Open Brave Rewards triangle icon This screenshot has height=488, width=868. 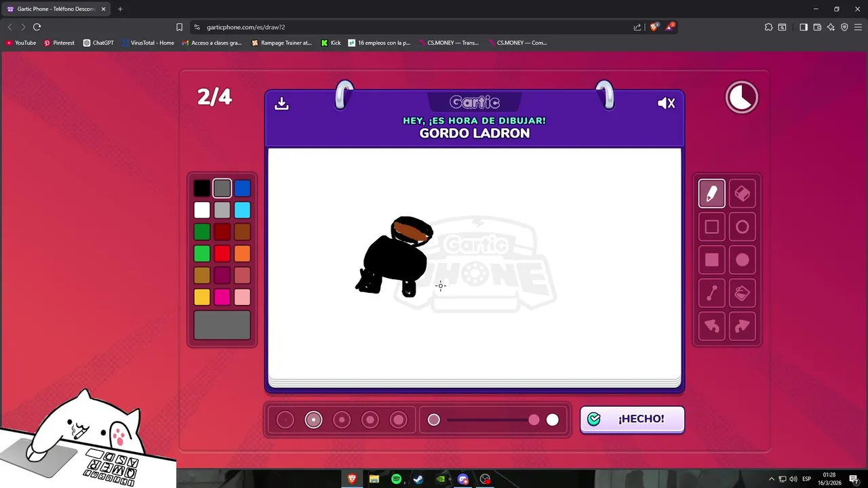pyautogui.click(x=670, y=27)
